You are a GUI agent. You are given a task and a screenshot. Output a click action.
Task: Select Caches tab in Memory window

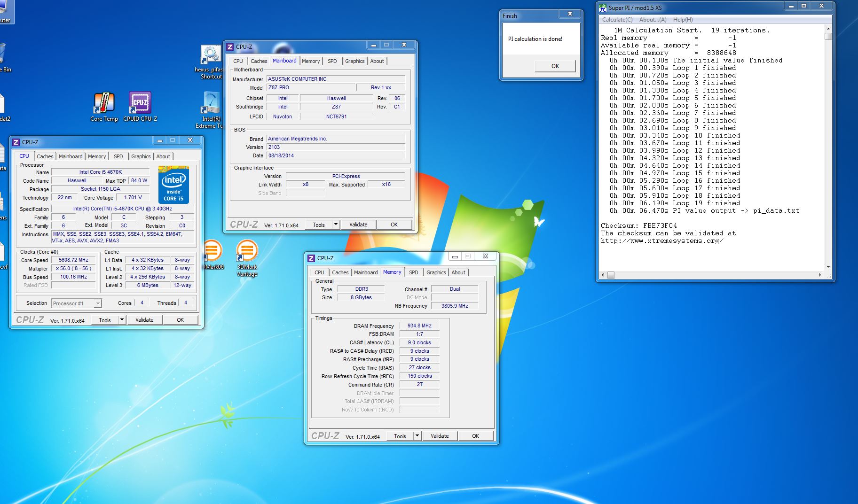pyautogui.click(x=340, y=272)
